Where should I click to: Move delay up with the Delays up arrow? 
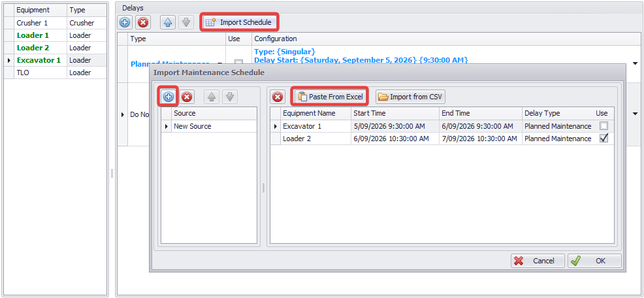pos(168,23)
